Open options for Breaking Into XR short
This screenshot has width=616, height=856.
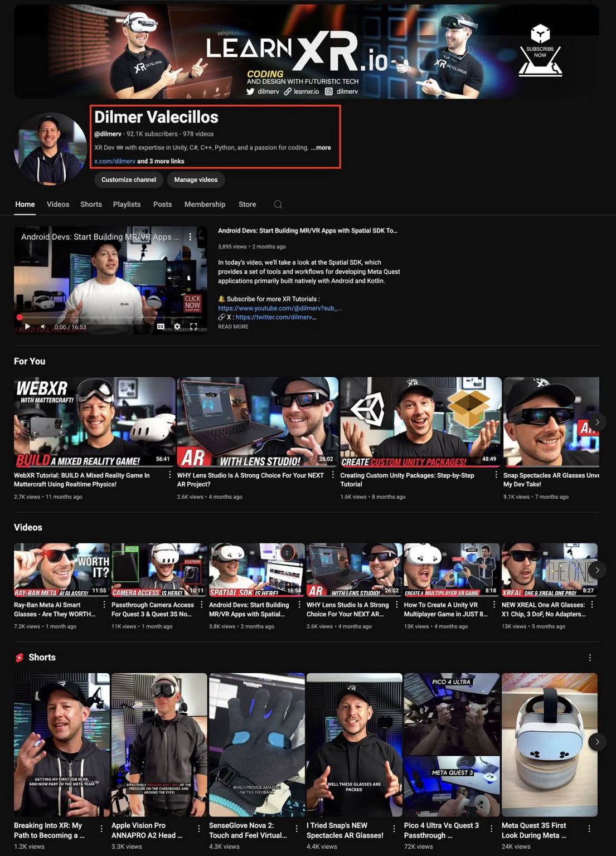tap(101, 829)
